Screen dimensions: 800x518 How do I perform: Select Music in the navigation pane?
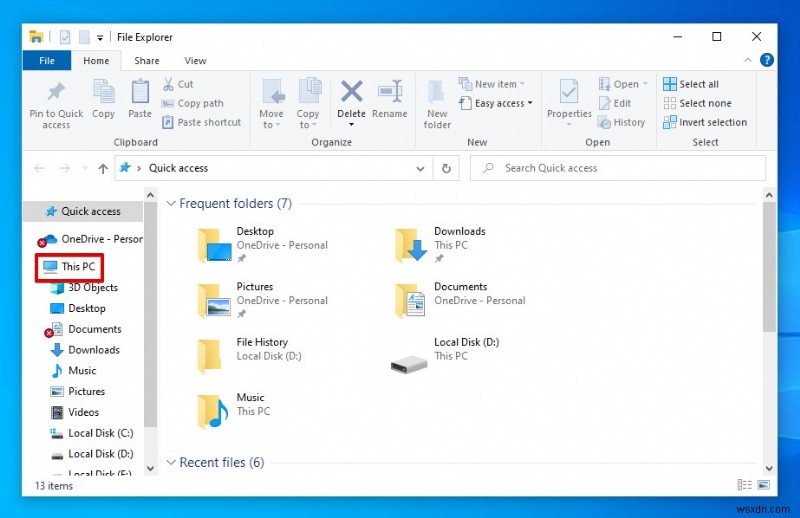73,371
